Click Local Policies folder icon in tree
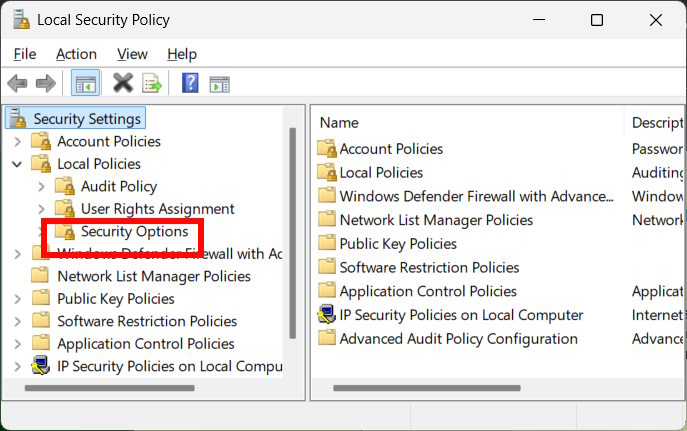Image resolution: width=687 pixels, height=431 pixels. point(41,163)
